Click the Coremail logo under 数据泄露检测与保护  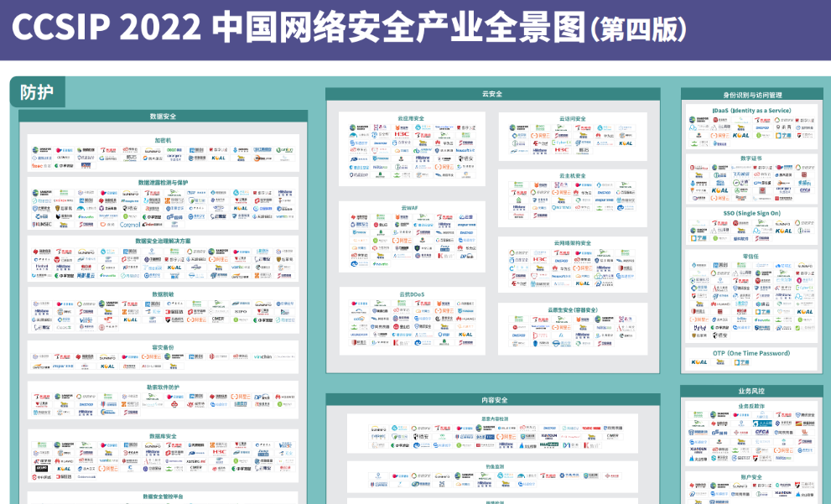[127, 226]
